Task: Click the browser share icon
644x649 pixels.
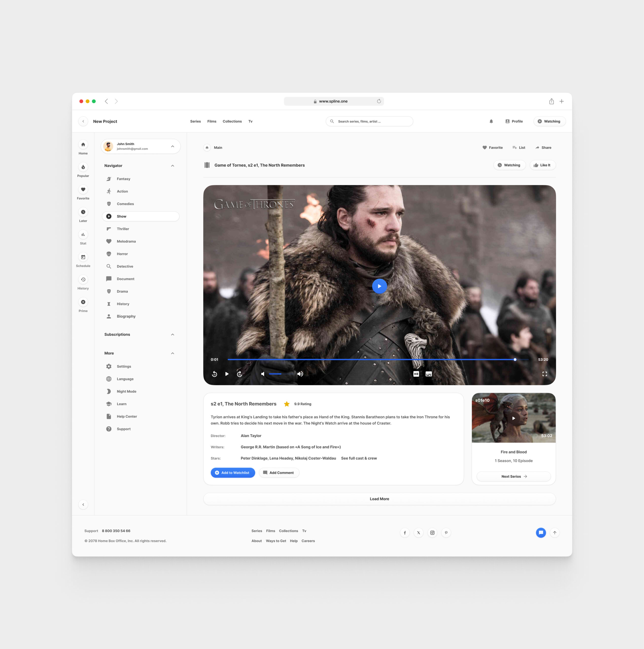Action: point(552,101)
